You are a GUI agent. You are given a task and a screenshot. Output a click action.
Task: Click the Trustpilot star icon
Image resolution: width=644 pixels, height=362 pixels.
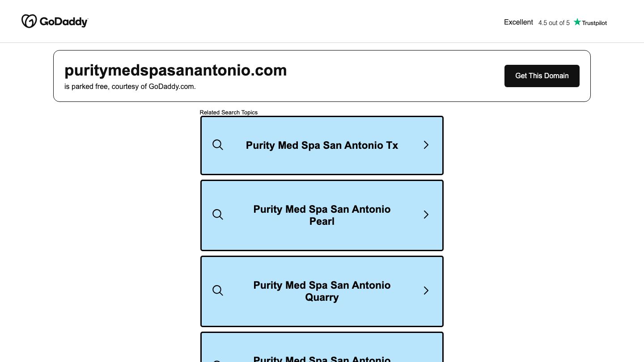click(577, 21)
